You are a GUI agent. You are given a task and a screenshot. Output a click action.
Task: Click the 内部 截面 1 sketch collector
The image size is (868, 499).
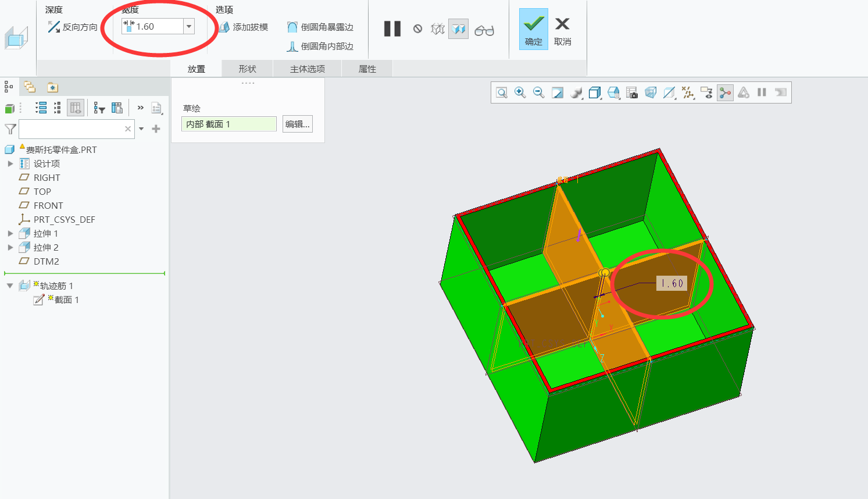coord(229,124)
